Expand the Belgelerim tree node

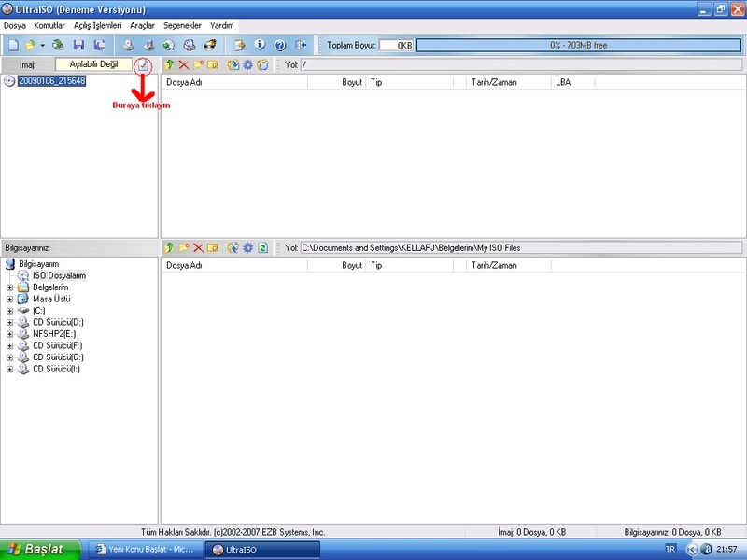pyautogui.click(x=9, y=287)
